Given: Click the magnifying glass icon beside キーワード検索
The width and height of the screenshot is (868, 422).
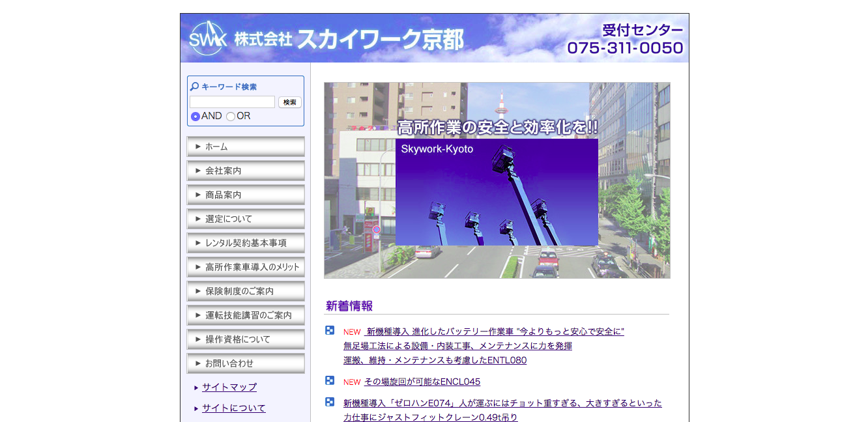Looking at the screenshot, I should pos(194,85).
